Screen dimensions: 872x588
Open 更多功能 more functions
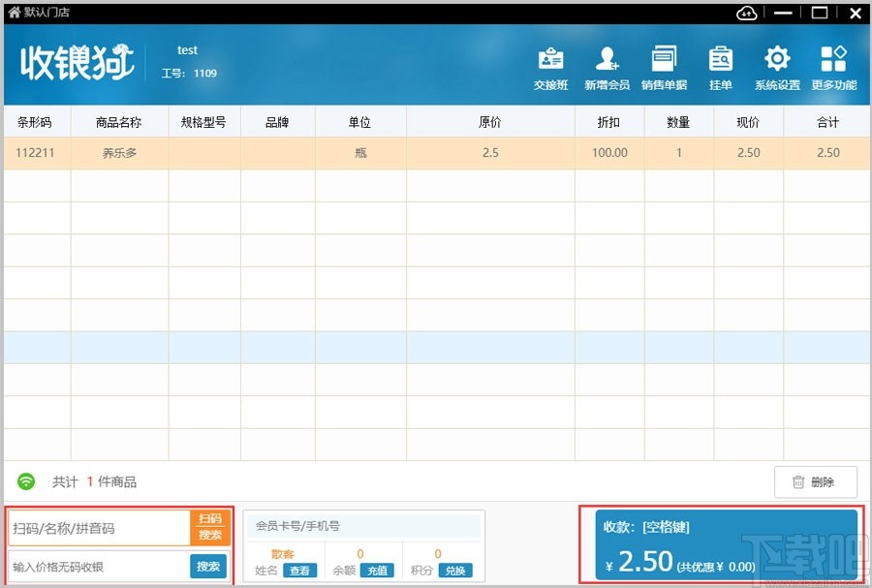point(833,69)
